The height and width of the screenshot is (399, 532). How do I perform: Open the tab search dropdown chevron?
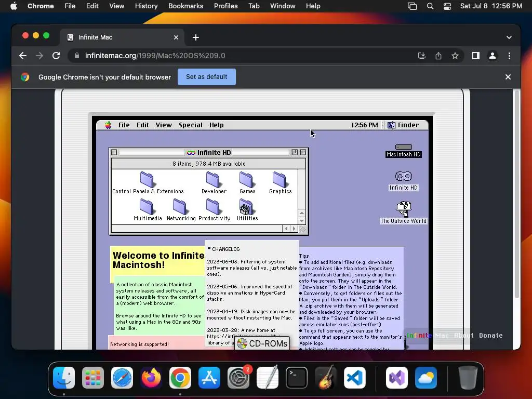tap(509, 37)
